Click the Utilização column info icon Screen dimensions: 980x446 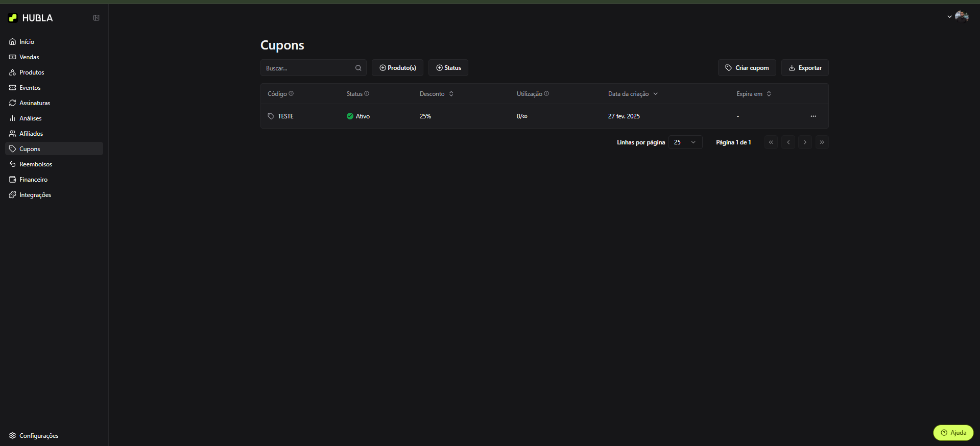546,94
